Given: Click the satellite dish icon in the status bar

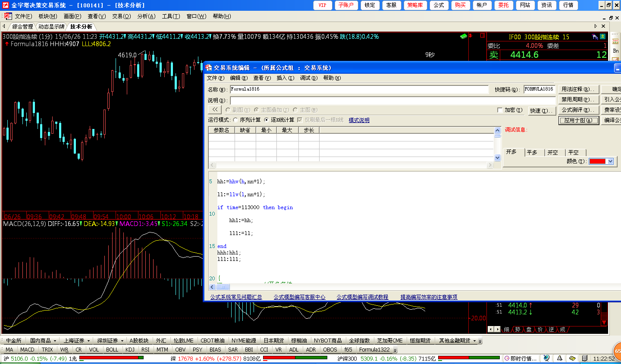Looking at the screenshot, I should pyautogui.click(x=547, y=358).
